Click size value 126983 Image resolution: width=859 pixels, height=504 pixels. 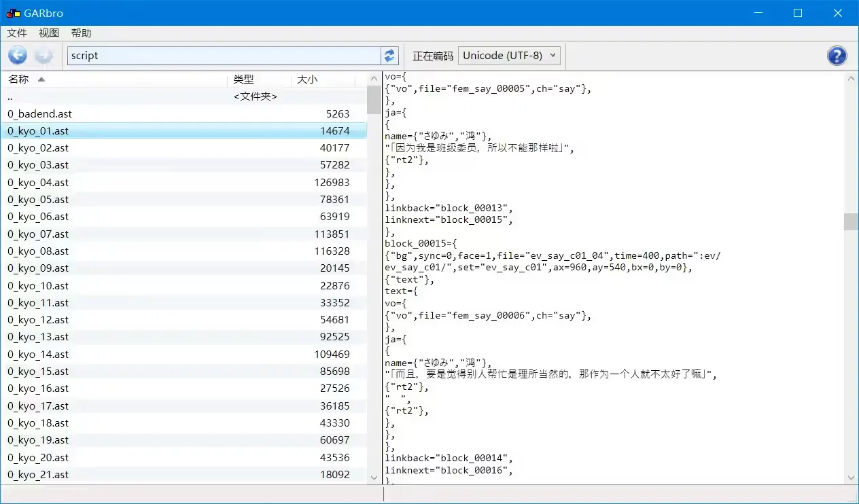click(x=332, y=183)
